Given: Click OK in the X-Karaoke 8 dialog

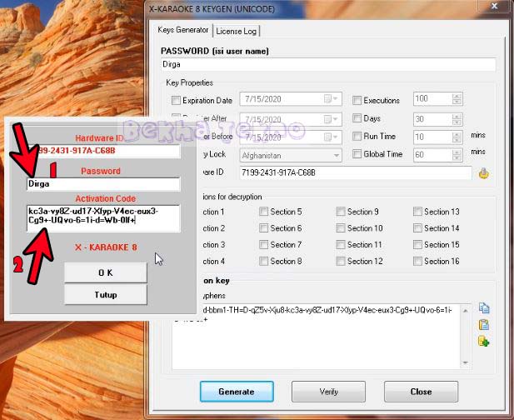Looking at the screenshot, I should click(x=106, y=272).
